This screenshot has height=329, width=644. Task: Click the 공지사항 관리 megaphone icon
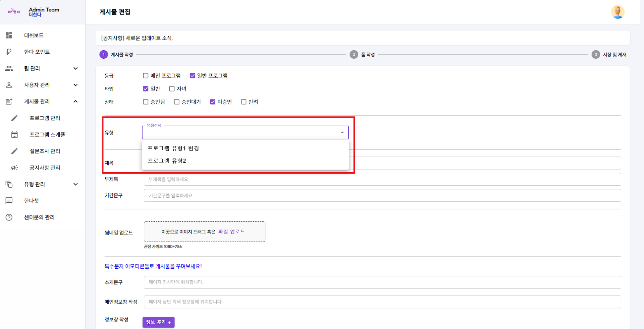pyautogui.click(x=14, y=168)
